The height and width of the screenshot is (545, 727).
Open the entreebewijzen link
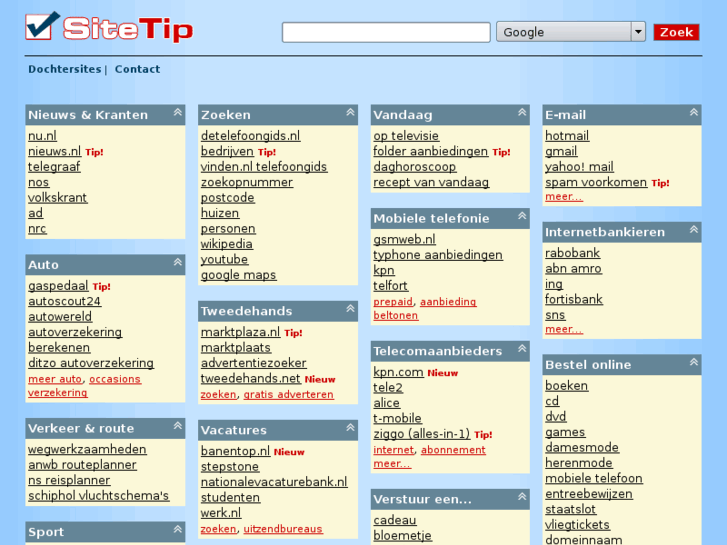(x=589, y=494)
